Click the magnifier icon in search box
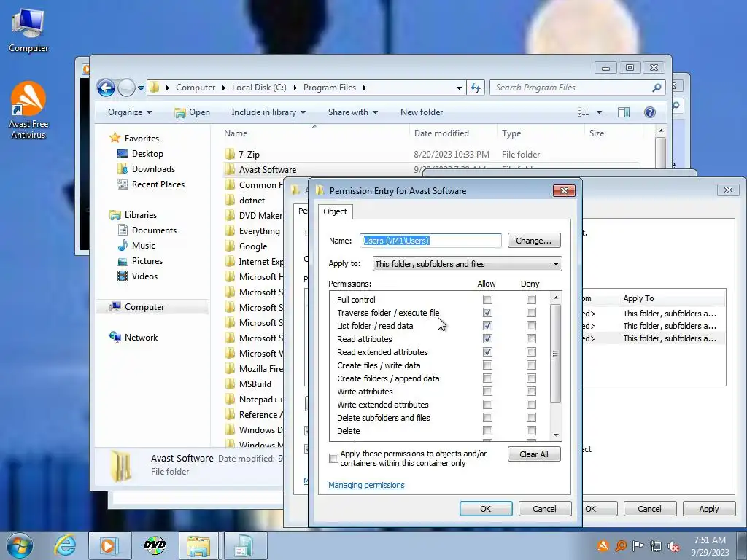The image size is (747, 560). tap(657, 87)
